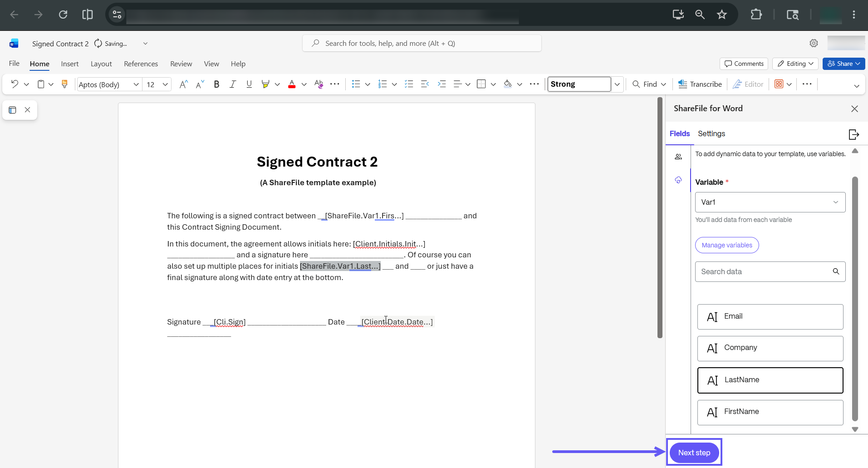
Task: Open the Aptos (Body) font name dropdown
Action: pos(136,84)
